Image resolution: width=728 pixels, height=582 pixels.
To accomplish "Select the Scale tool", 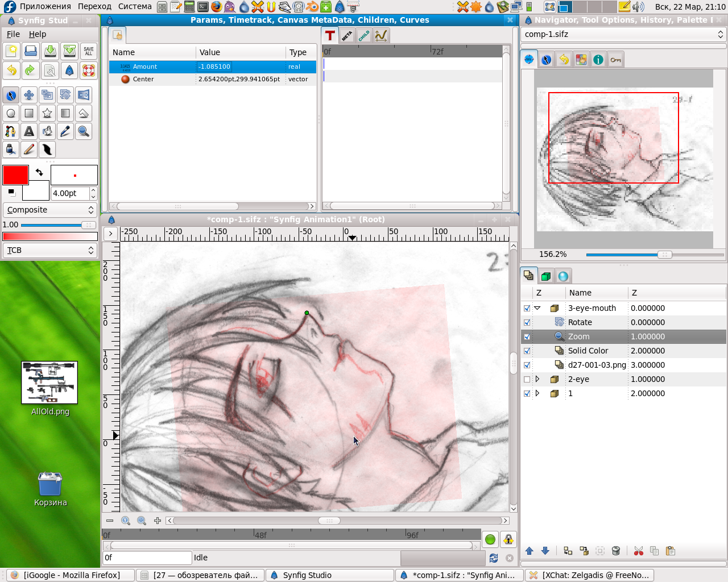I will (x=47, y=95).
